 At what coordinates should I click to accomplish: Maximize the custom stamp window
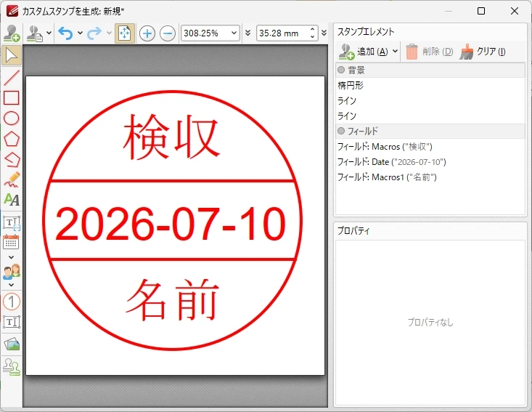(481, 11)
